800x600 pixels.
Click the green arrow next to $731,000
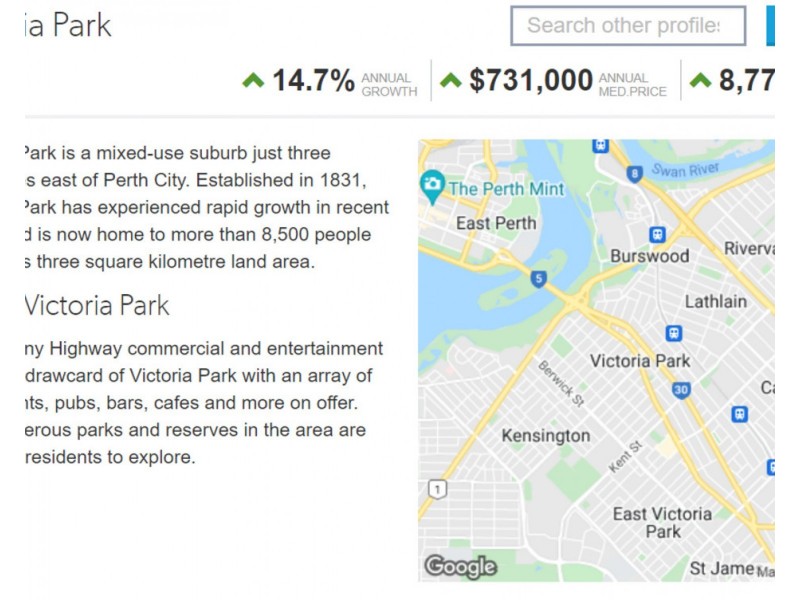coord(451,80)
